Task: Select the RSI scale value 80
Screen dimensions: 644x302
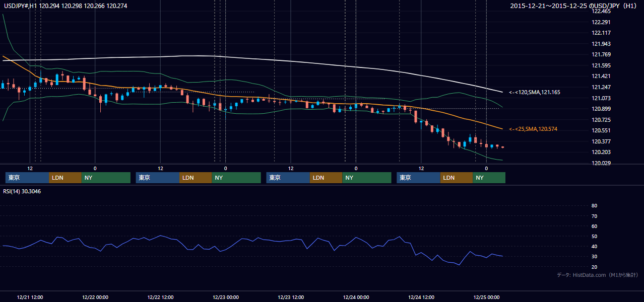Action: click(x=594, y=206)
